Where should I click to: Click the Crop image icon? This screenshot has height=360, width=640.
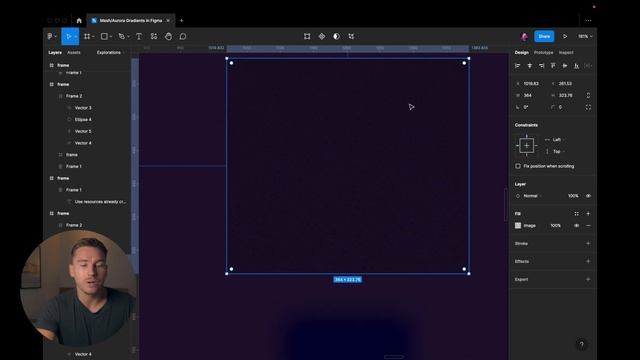pos(351,36)
